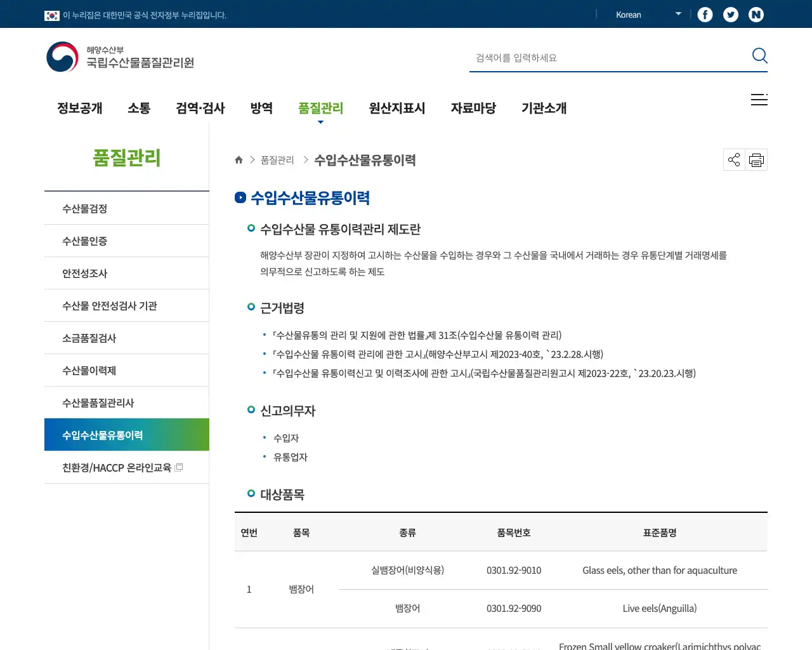Click the 수입수산물유통이력 breadcrumb text
Screen dimensions: 812x650
click(x=365, y=160)
